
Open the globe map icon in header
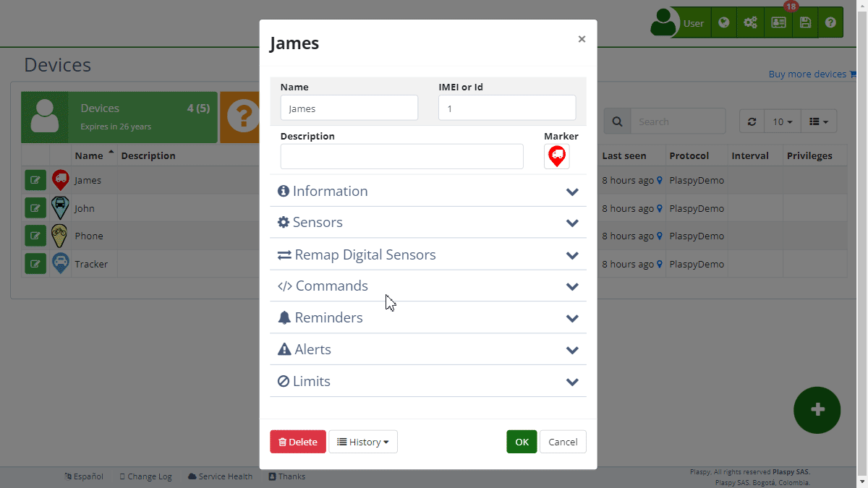(x=723, y=23)
